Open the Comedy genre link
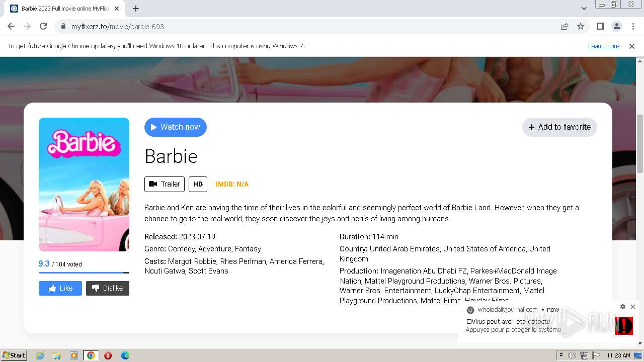644x362 pixels. click(181, 249)
